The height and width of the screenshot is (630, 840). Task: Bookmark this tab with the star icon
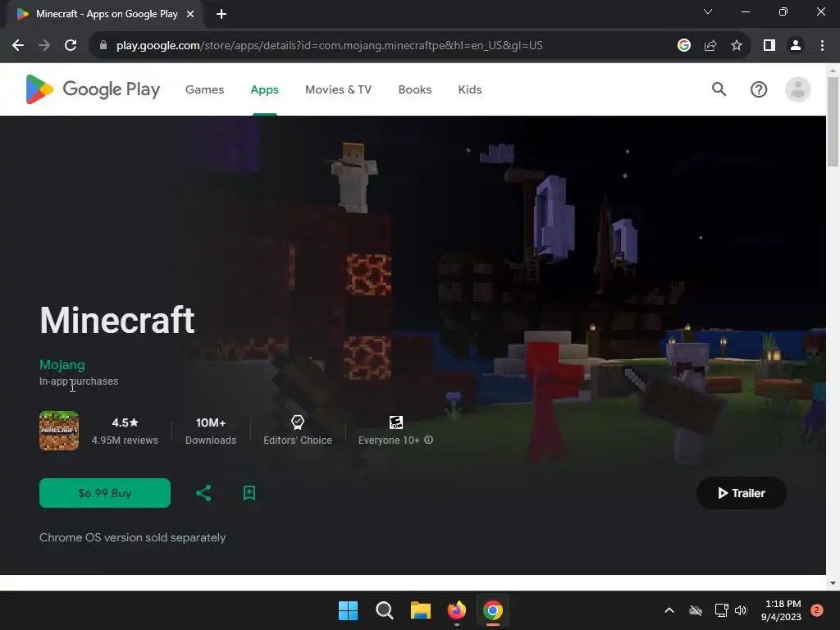click(737, 45)
